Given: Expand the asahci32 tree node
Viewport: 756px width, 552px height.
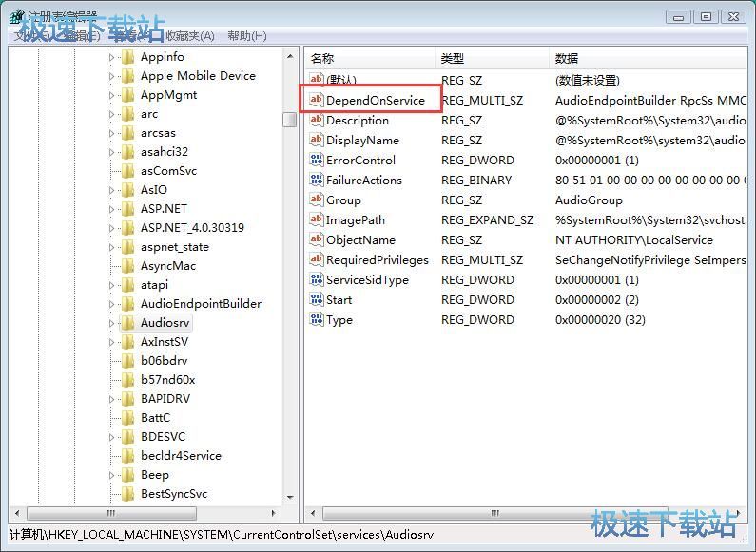Looking at the screenshot, I should [111, 152].
